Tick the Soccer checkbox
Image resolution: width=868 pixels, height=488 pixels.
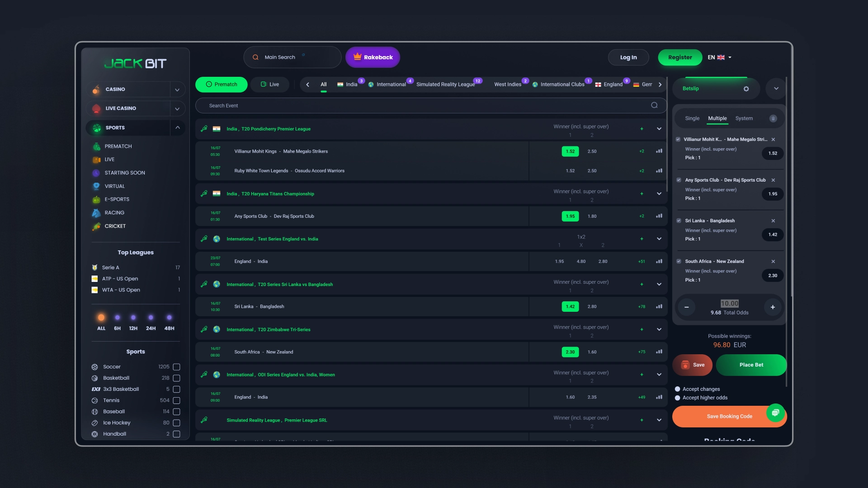click(x=176, y=367)
